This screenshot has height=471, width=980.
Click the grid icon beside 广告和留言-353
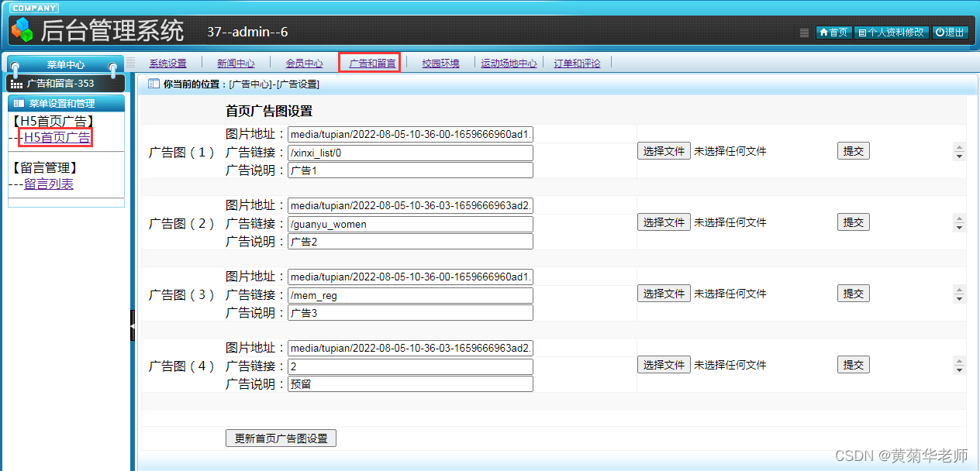pos(16,83)
